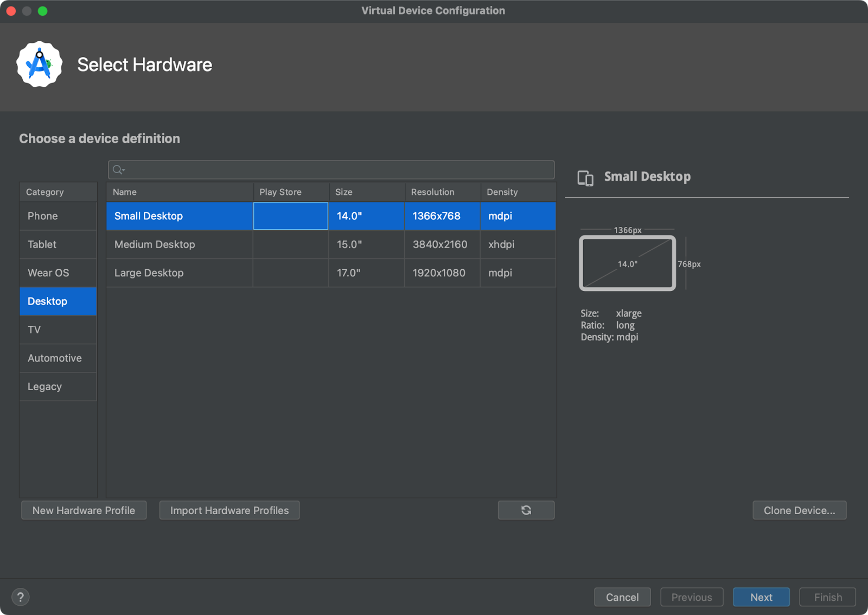The width and height of the screenshot is (868, 615).
Task: Select the Large Desktop device profile
Action: pyautogui.click(x=149, y=272)
